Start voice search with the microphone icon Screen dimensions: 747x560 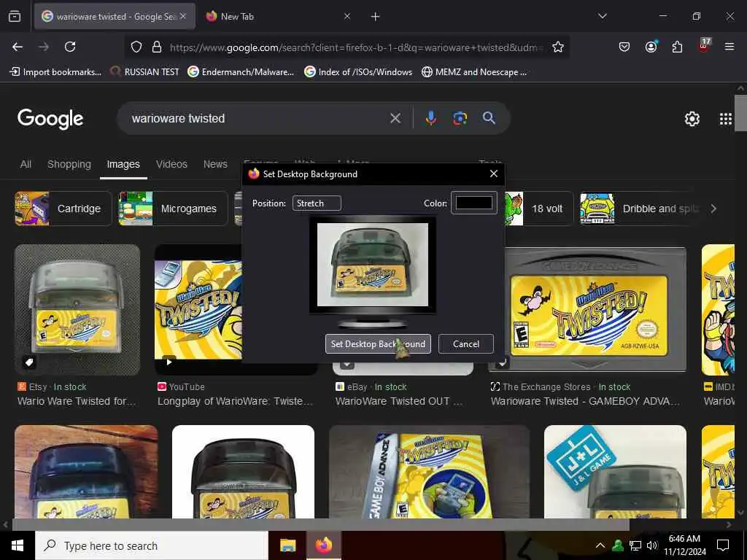coord(430,118)
